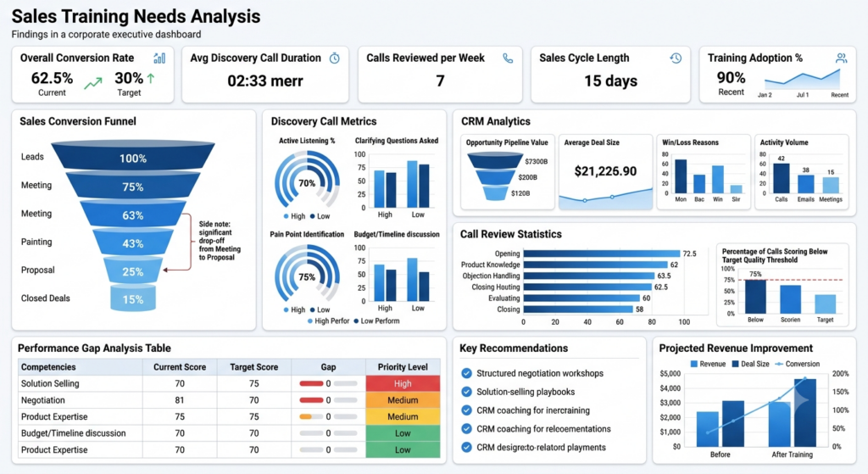Click the 15 days sales cycle value
This screenshot has height=474, width=868.
coord(610,81)
